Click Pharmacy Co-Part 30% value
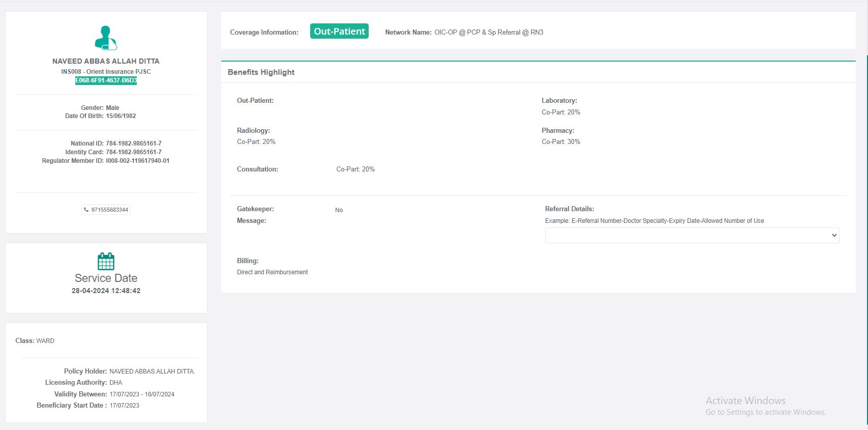The image size is (868, 430). [x=561, y=142]
